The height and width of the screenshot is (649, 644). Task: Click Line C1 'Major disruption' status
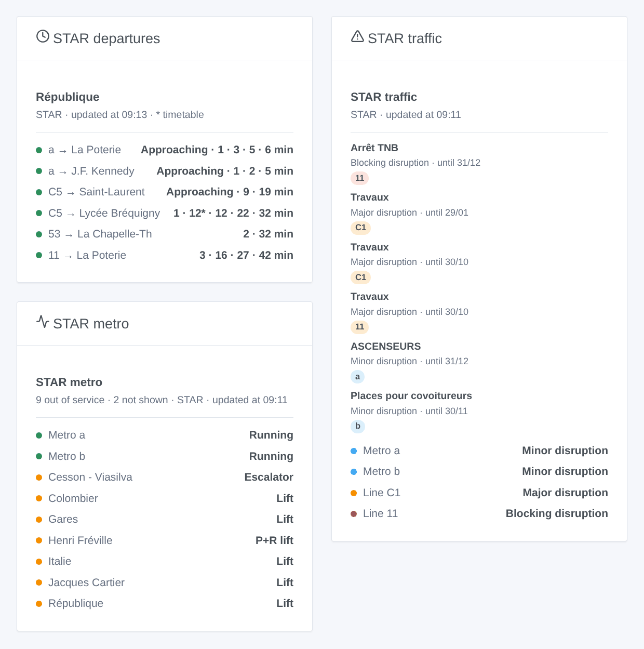pos(566,493)
